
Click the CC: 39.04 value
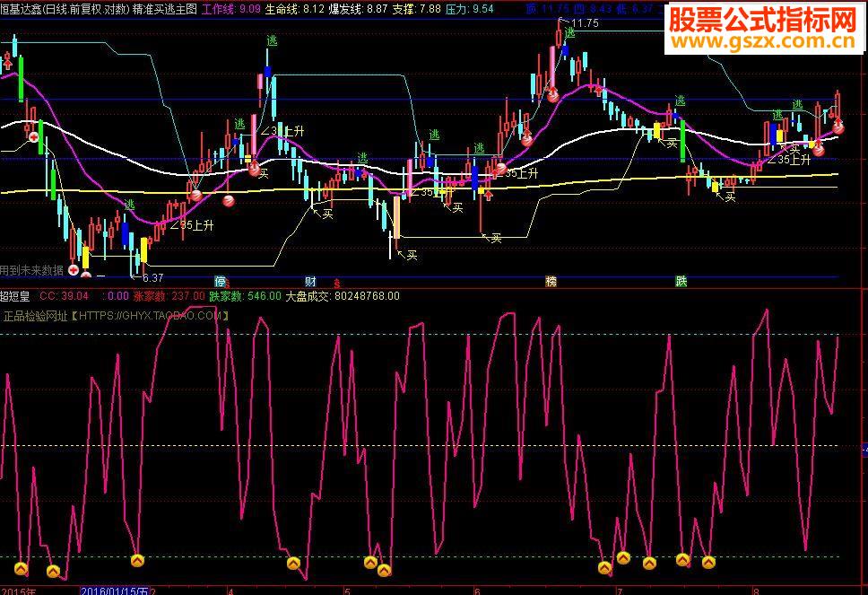point(64,296)
